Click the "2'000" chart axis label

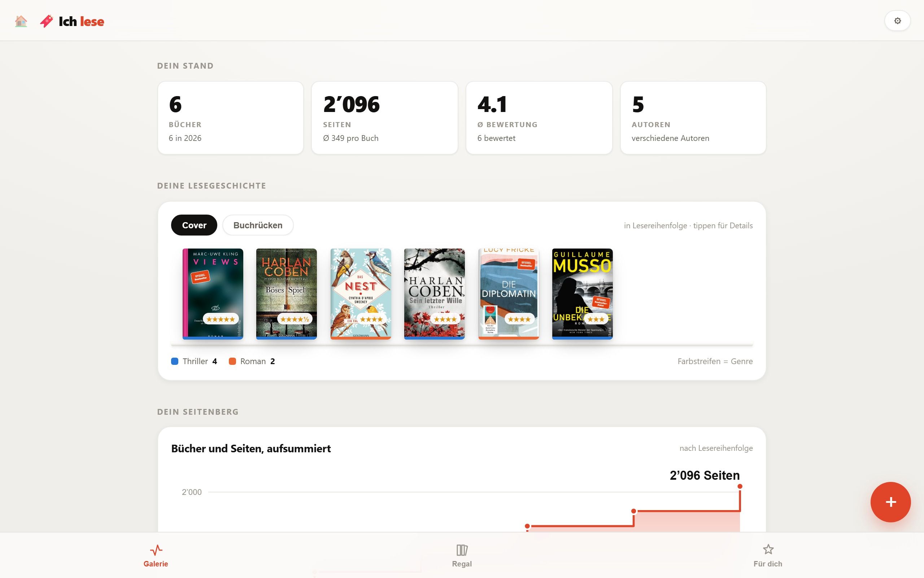(192, 492)
